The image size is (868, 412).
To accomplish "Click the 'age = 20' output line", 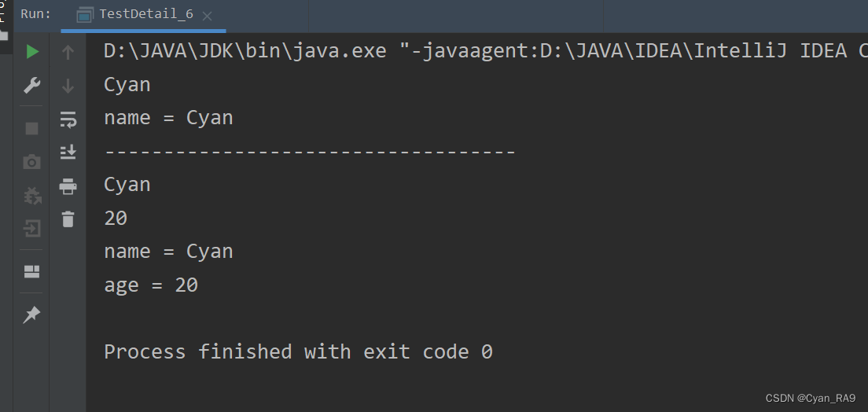I will [151, 285].
